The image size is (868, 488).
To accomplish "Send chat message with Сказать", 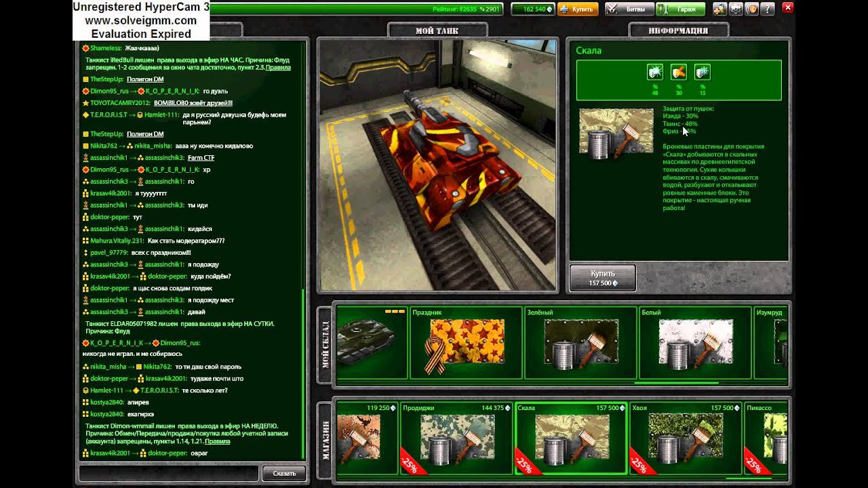I will click(284, 473).
